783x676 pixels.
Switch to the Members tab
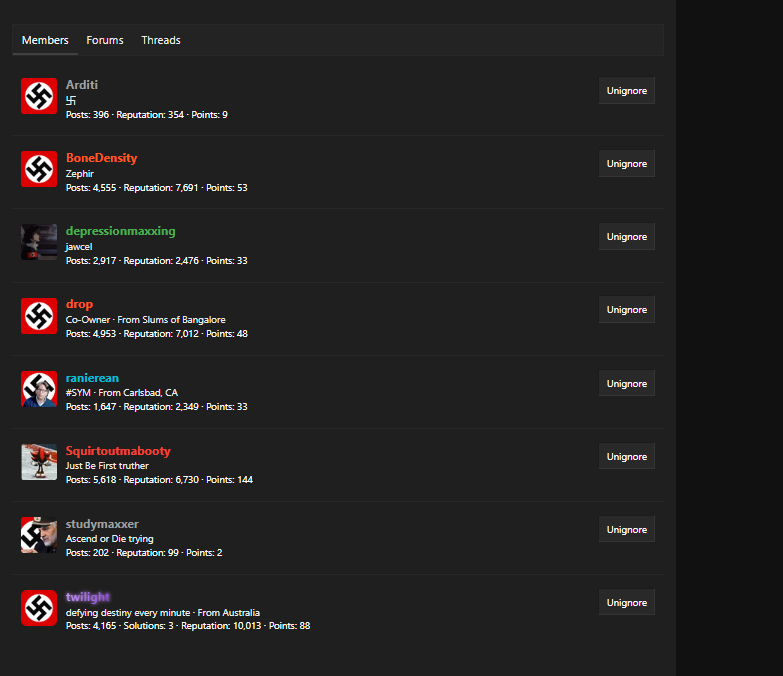45,40
